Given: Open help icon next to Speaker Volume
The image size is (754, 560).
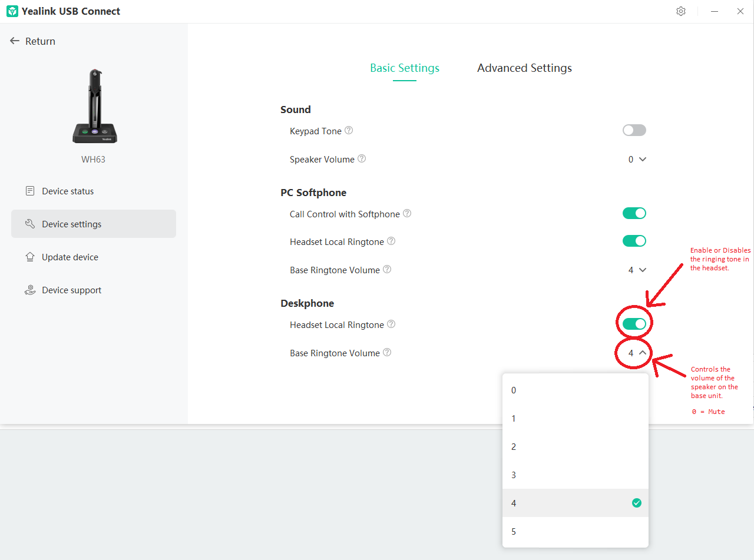Looking at the screenshot, I should (362, 159).
